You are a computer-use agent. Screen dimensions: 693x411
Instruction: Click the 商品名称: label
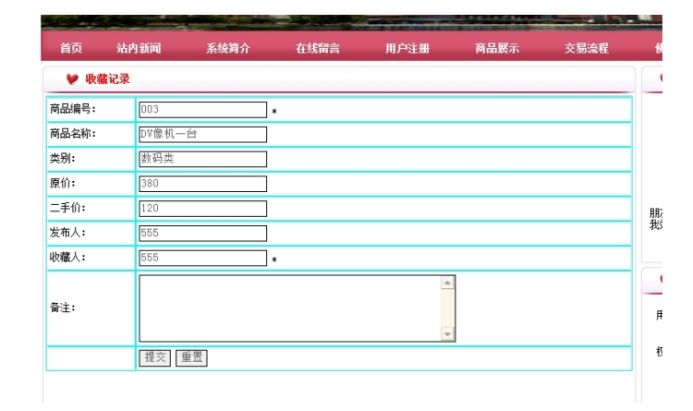coord(72,133)
